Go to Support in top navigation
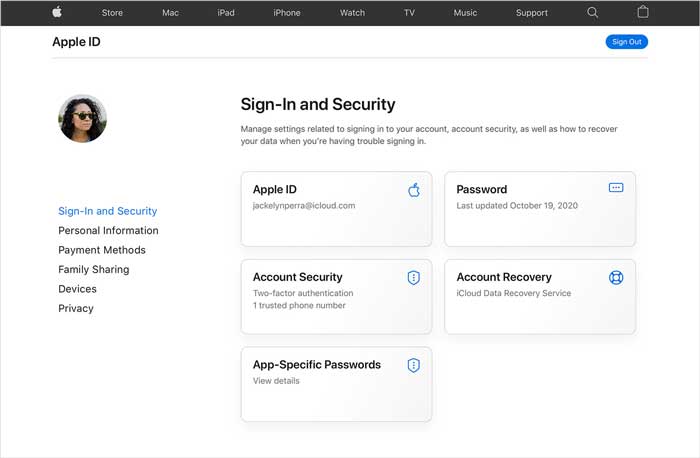 532,13
